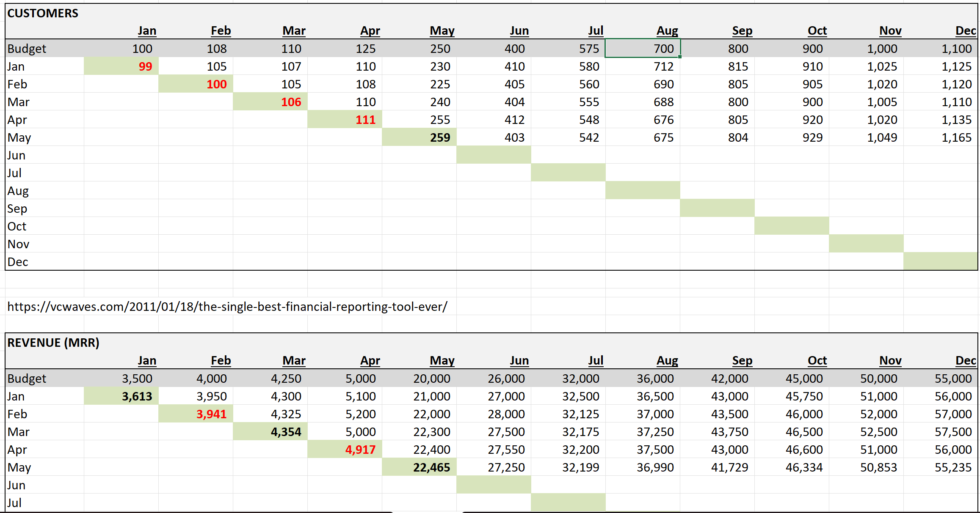Click the CUSTOMERS table title cell
Viewport: 980px width, 513px height.
pyautogui.click(x=43, y=13)
